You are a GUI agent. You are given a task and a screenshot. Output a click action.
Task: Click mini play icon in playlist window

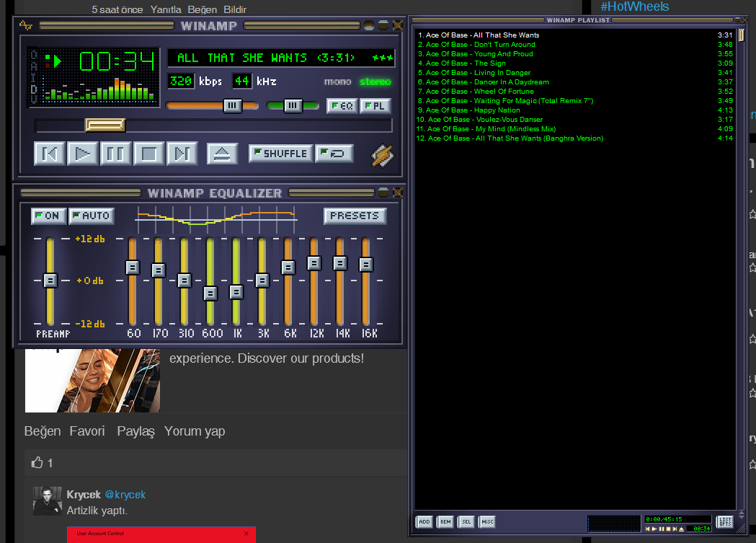[x=655, y=529]
